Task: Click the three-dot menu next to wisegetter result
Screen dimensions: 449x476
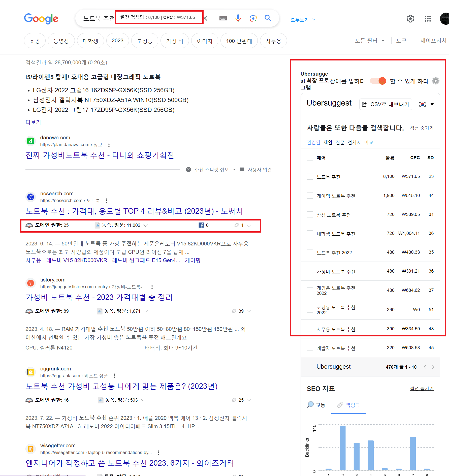Action: [x=158, y=453]
